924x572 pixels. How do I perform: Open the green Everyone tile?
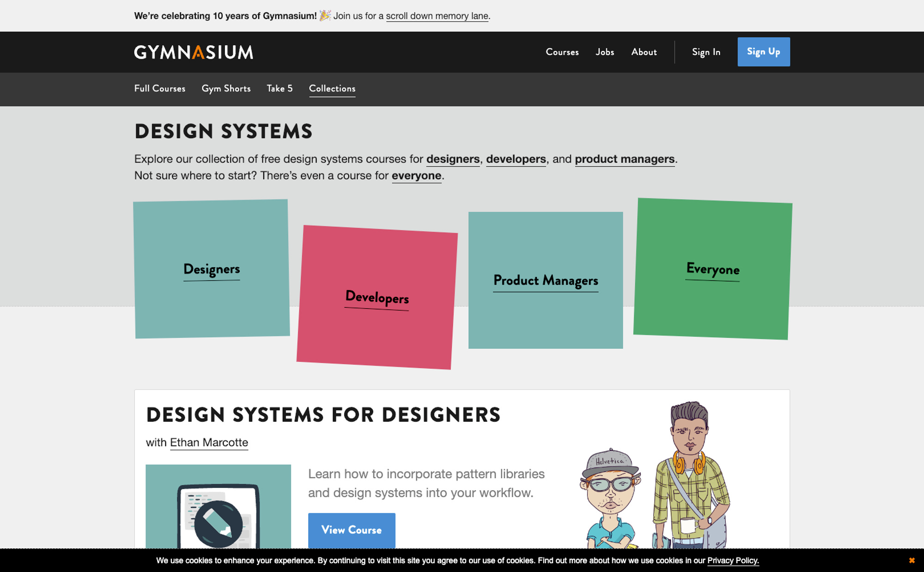point(712,269)
